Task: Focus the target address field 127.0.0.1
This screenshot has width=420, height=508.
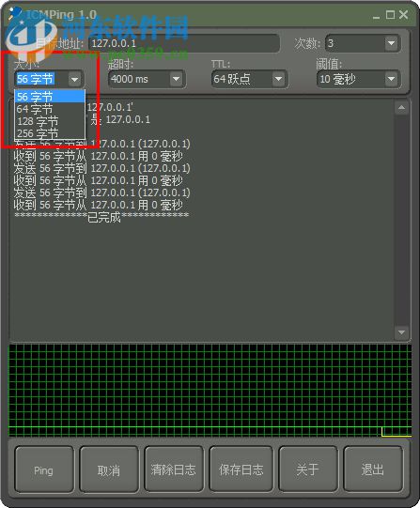Action: [x=184, y=43]
